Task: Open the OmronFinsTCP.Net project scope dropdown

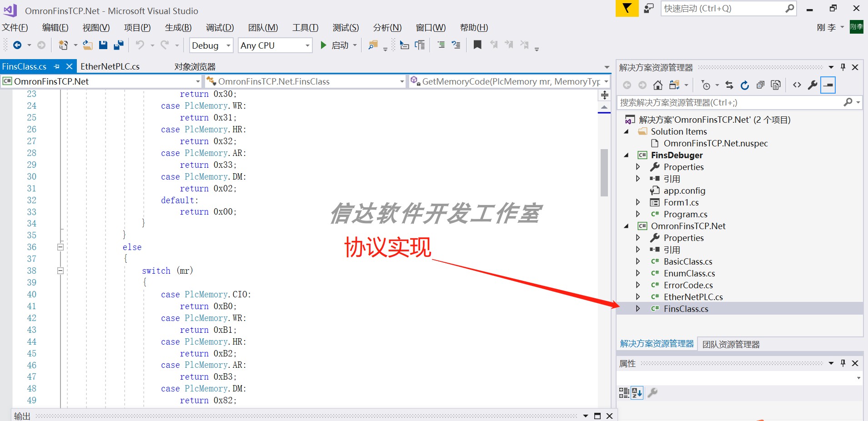Action: (197, 81)
